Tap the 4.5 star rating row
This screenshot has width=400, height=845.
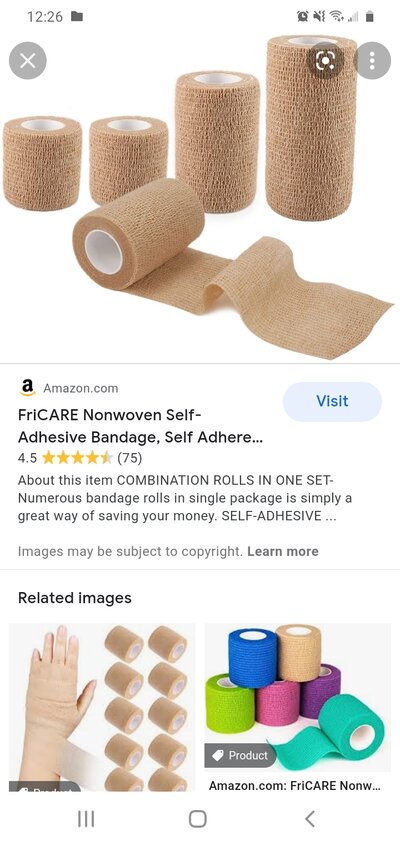pyautogui.click(x=80, y=458)
